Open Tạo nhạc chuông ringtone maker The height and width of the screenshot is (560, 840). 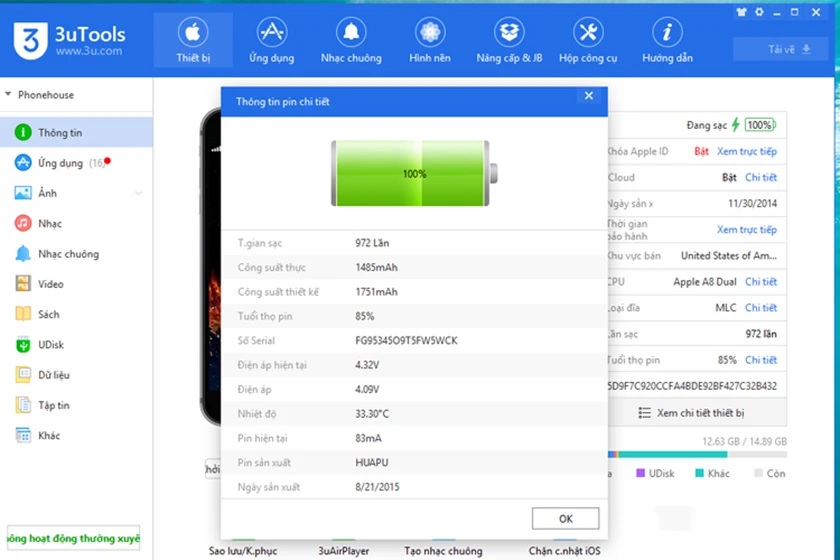[443, 550]
